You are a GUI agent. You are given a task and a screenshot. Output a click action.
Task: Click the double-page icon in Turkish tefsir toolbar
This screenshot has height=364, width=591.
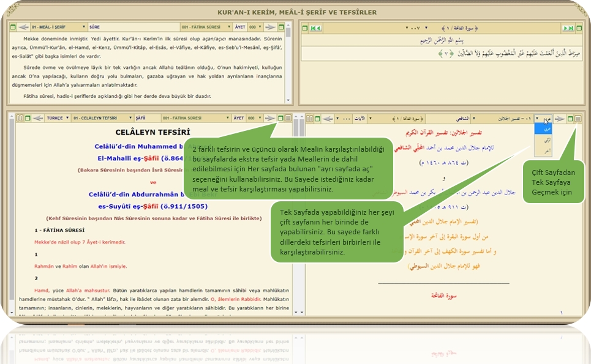20,118
